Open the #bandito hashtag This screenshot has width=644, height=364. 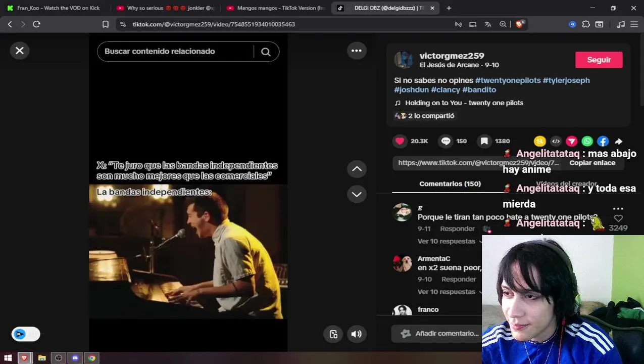pos(479,89)
